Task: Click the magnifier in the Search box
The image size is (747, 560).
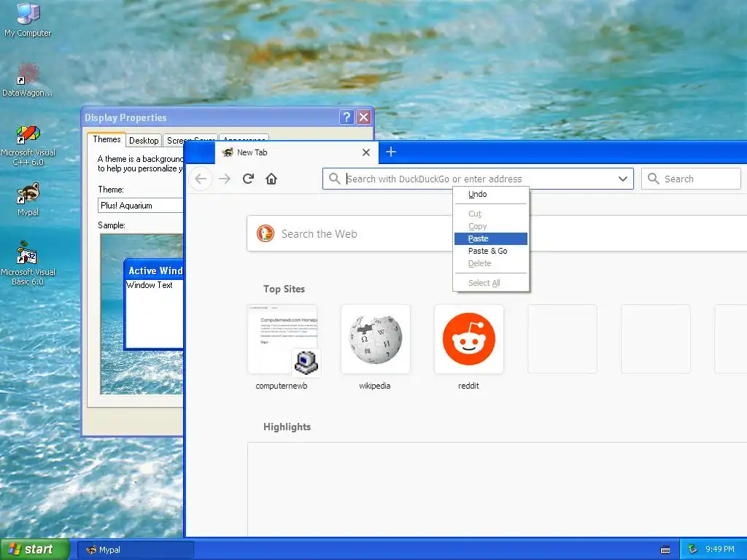Action: click(654, 179)
